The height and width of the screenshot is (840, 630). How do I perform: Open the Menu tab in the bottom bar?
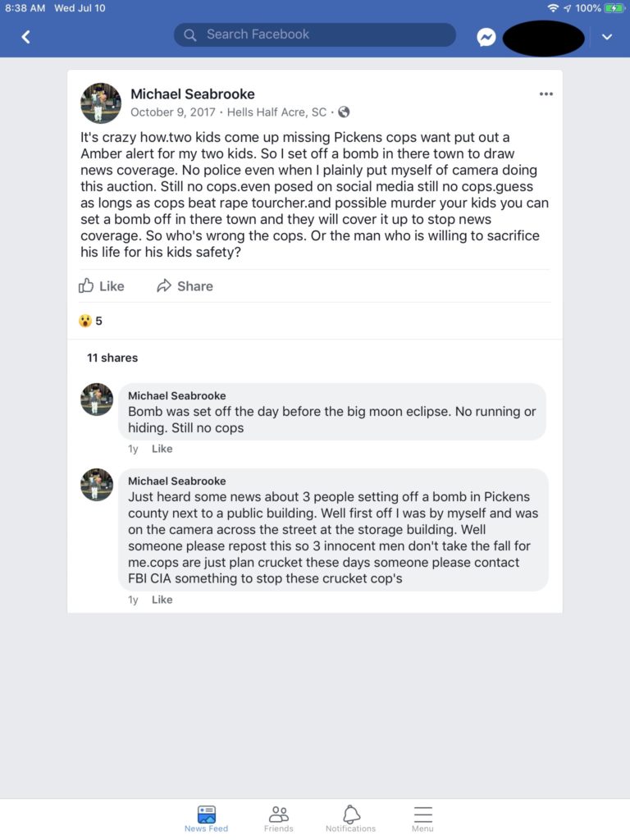point(422,817)
